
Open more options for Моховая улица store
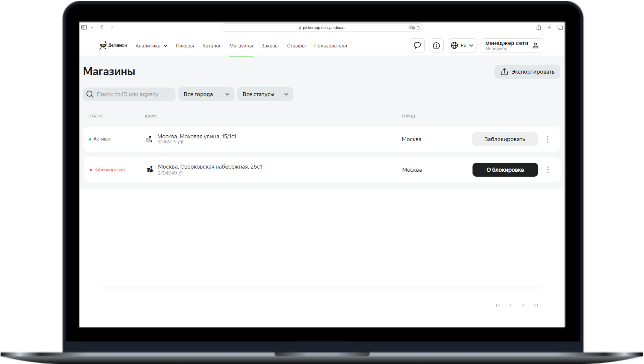[547, 139]
